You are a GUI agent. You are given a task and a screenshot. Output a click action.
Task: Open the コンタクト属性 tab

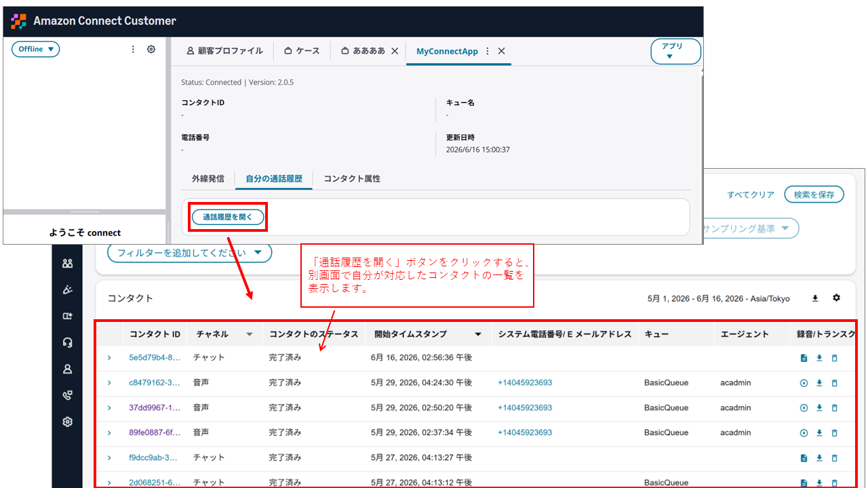tap(352, 179)
